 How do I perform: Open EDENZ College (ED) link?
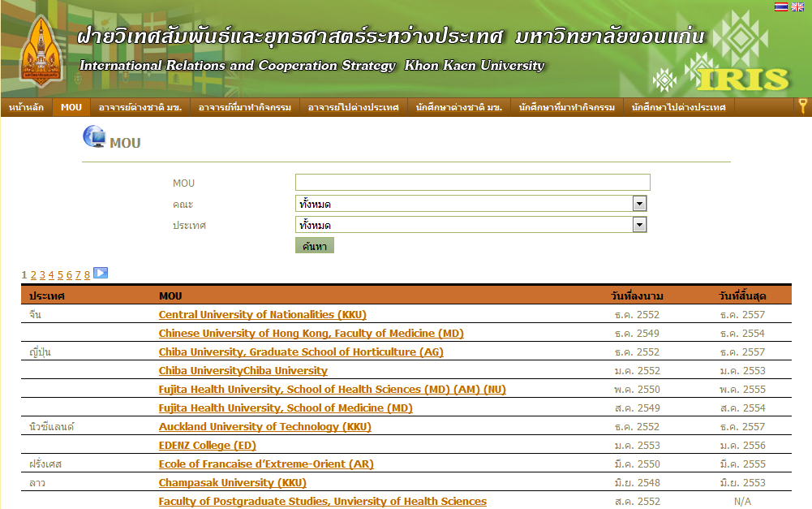pyautogui.click(x=207, y=445)
